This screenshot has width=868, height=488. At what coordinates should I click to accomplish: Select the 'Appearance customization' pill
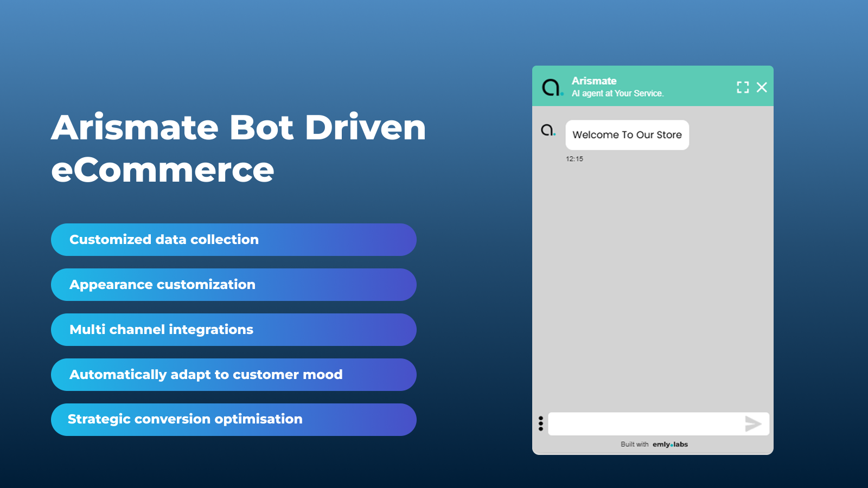(x=234, y=285)
